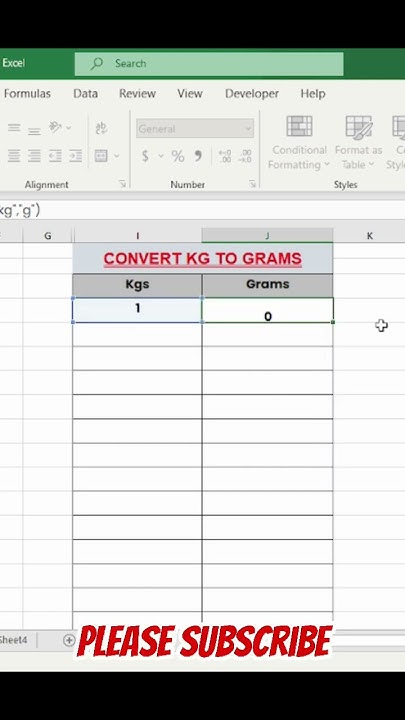Image resolution: width=405 pixels, height=720 pixels.
Task: Expand the Accounting format dropdown arrow
Action: click(161, 156)
